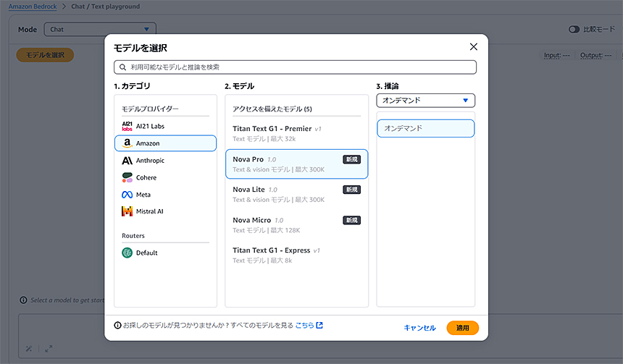Click the Output token counter
623x364 pixels.
pyautogui.click(x=595, y=55)
